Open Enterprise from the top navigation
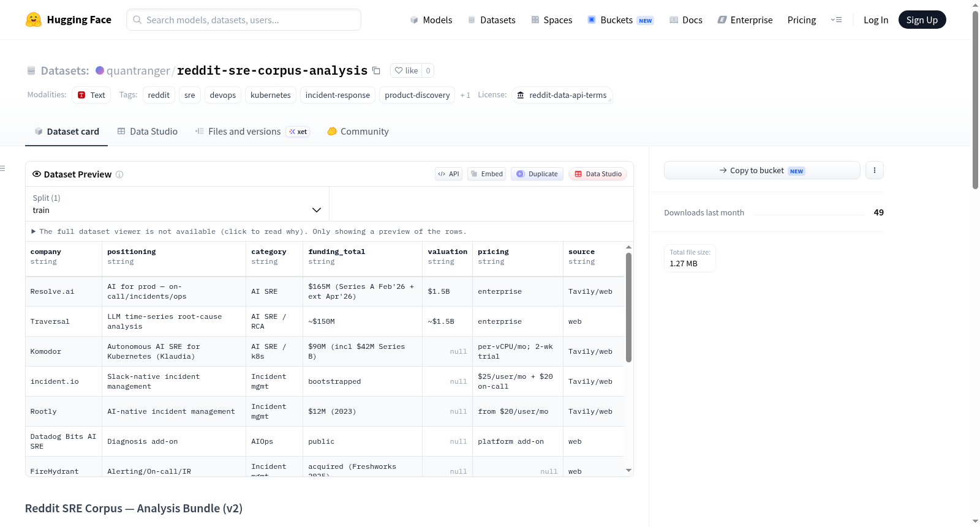This screenshot has height=527, width=980. pos(745,20)
